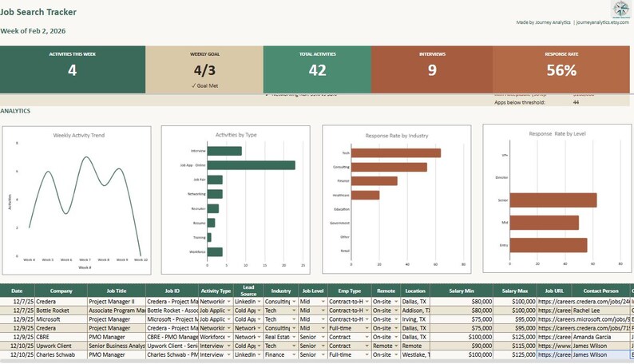Select the Westlake location cell

pyautogui.click(x=415, y=355)
